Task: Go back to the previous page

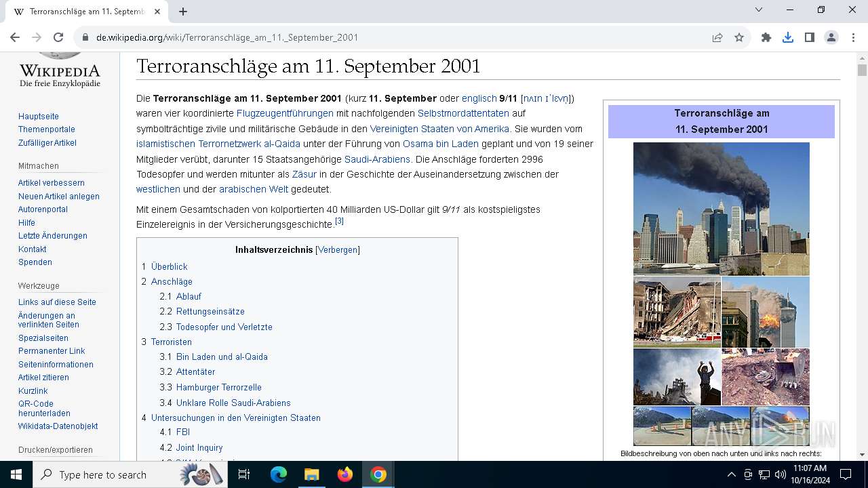Action: pos(15,37)
